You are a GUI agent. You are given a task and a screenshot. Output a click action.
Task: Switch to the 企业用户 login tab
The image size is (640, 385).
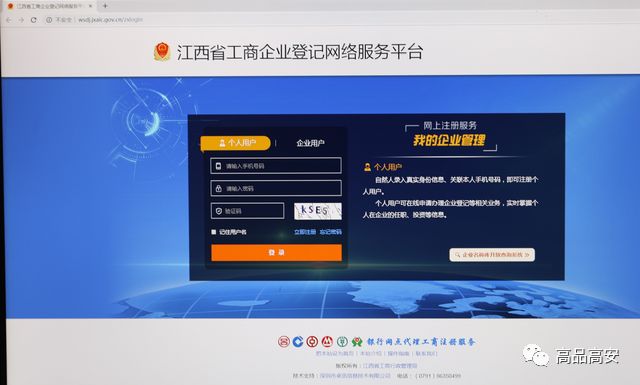click(310, 143)
